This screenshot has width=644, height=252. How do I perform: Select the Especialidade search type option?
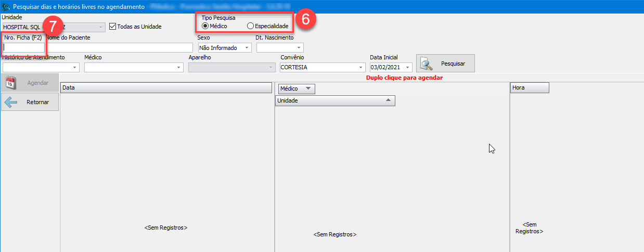pos(251,26)
